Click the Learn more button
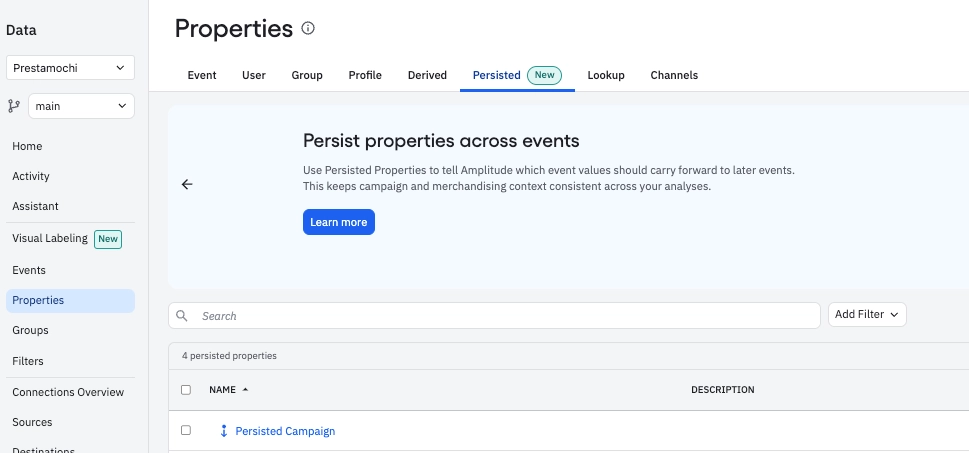The image size is (969, 453). [x=339, y=222]
